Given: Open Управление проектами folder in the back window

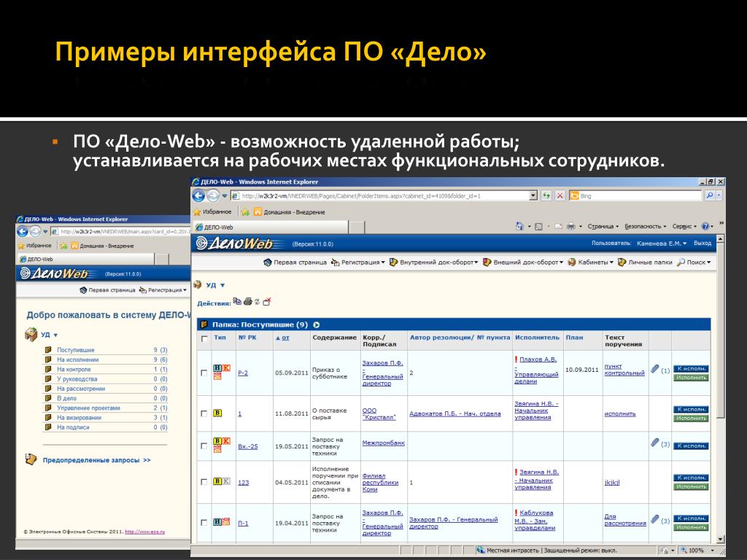Looking at the screenshot, I should tap(88, 408).
